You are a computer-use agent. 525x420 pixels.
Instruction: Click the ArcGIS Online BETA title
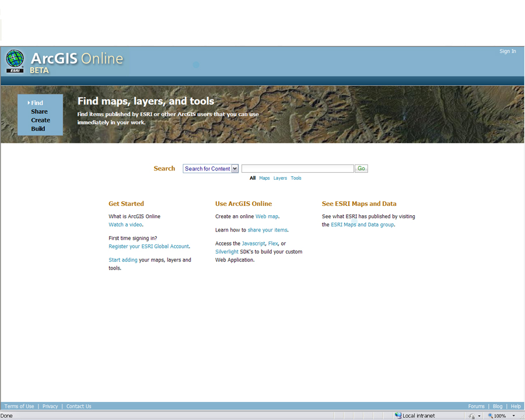tap(76, 62)
